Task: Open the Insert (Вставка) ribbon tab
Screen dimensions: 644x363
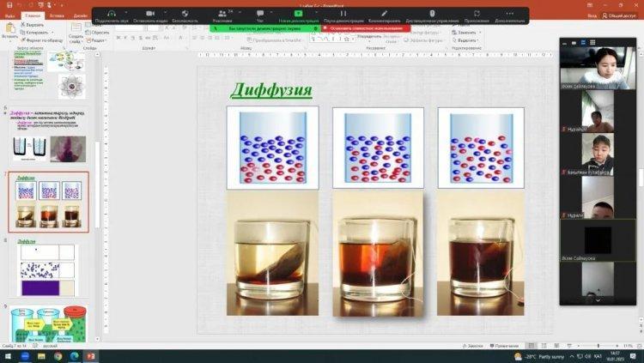Action: pos(57,15)
